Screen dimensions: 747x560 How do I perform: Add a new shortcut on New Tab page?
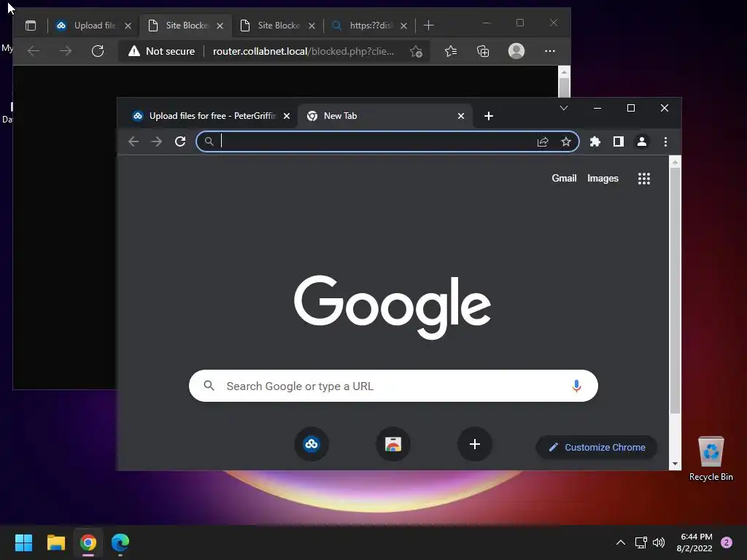coord(474,444)
